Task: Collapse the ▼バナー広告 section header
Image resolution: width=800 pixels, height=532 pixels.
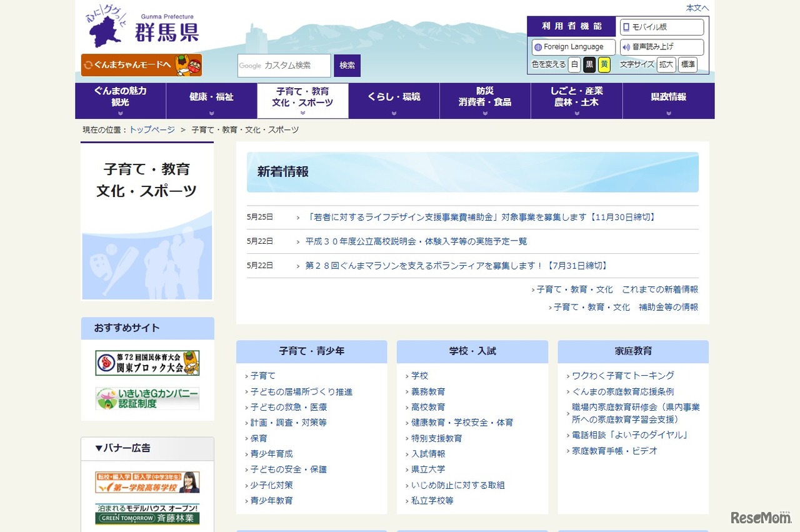Action: click(147, 448)
